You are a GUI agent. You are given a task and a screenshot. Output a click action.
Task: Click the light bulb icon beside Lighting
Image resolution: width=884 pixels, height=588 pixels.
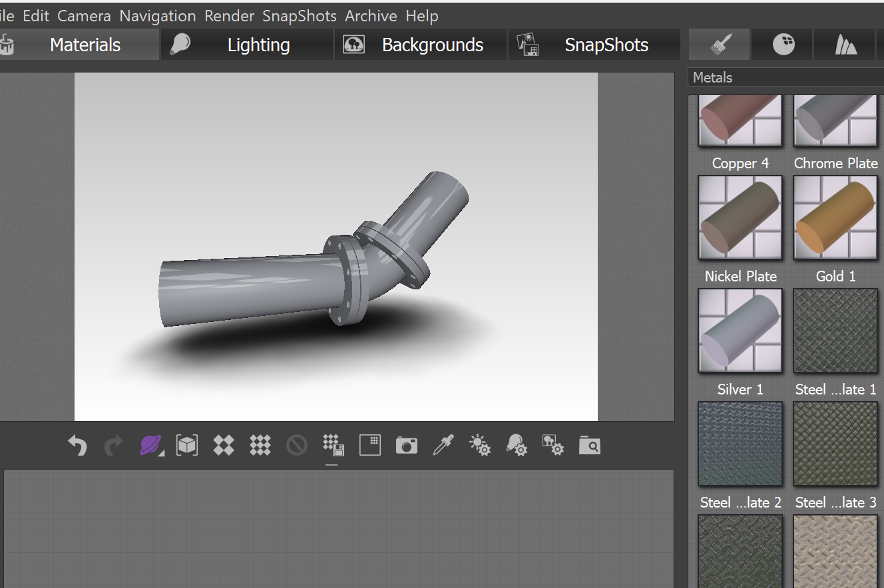(180, 45)
